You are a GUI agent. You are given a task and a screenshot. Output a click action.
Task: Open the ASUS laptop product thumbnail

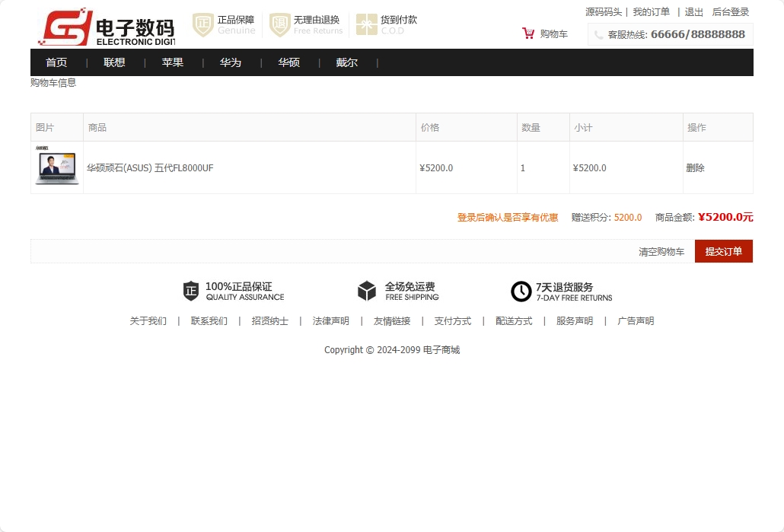pos(56,167)
